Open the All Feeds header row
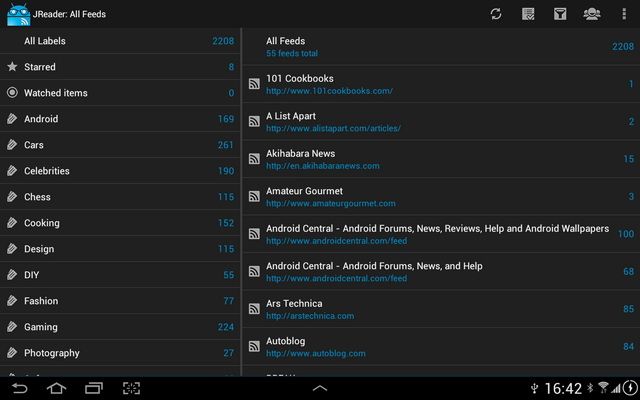This screenshot has height=400, width=640. pos(441,47)
